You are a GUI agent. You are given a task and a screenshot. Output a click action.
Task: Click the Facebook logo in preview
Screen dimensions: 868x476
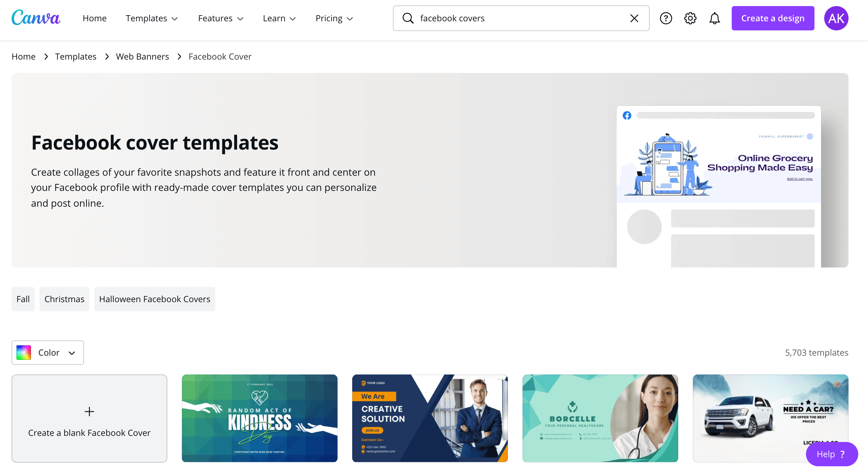point(627,116)
